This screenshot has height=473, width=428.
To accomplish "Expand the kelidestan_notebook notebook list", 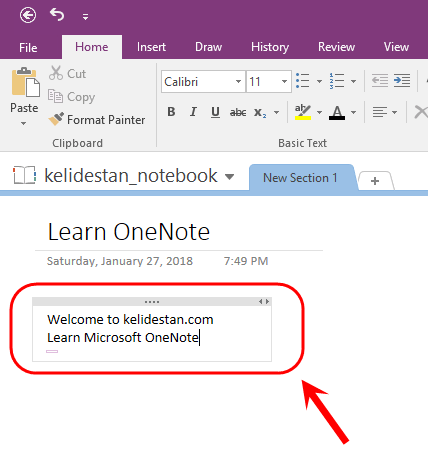I will [x=229, y=176].
